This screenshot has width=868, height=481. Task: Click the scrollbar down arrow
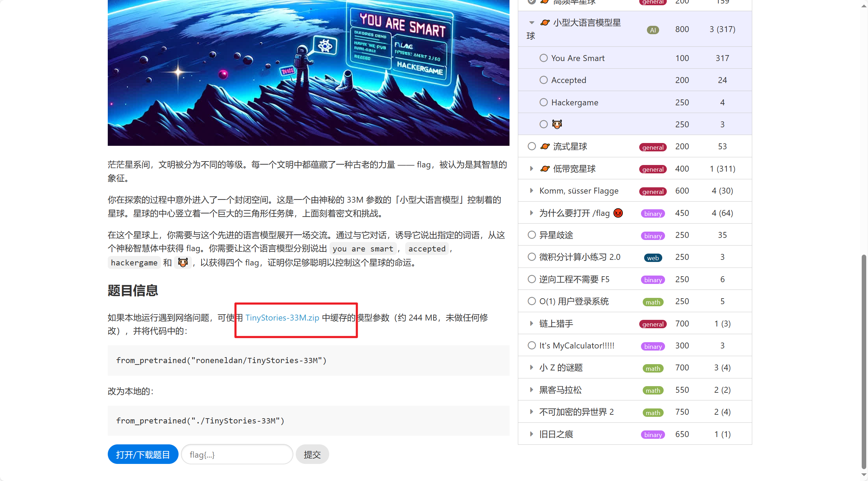click(x=864, y=475)
